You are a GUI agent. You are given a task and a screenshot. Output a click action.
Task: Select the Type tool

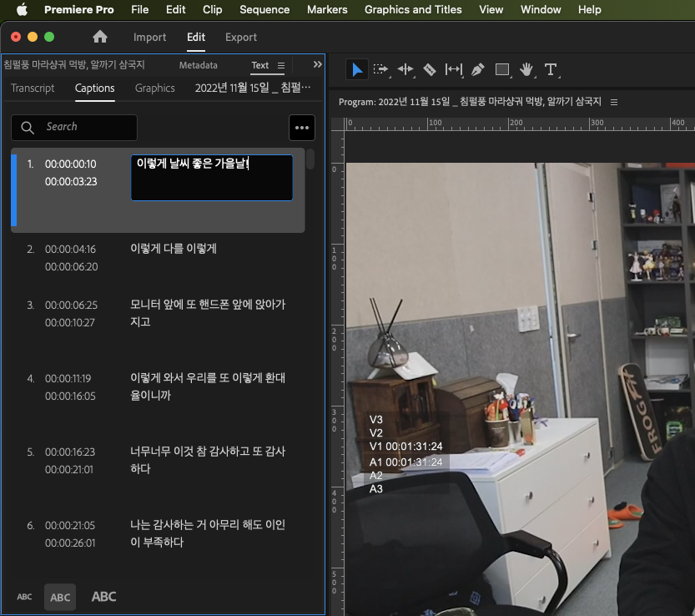click(550, 69)
